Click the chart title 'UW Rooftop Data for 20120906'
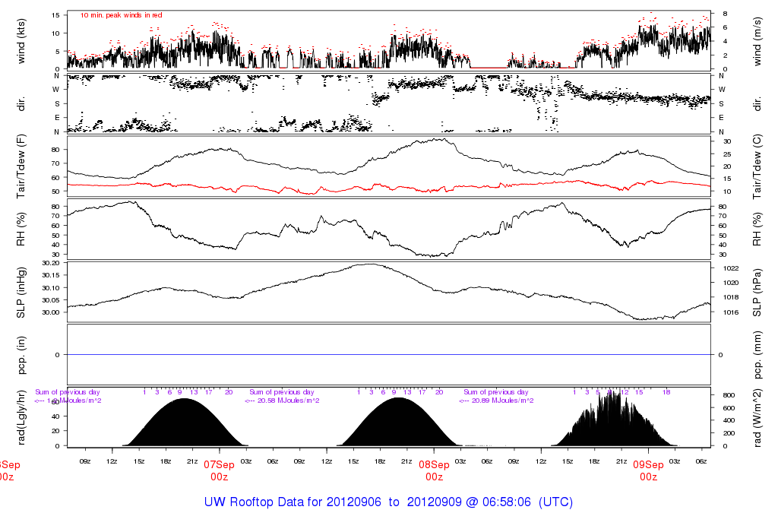The width and height of the screenshot is (778, 532). coord(293,502)
